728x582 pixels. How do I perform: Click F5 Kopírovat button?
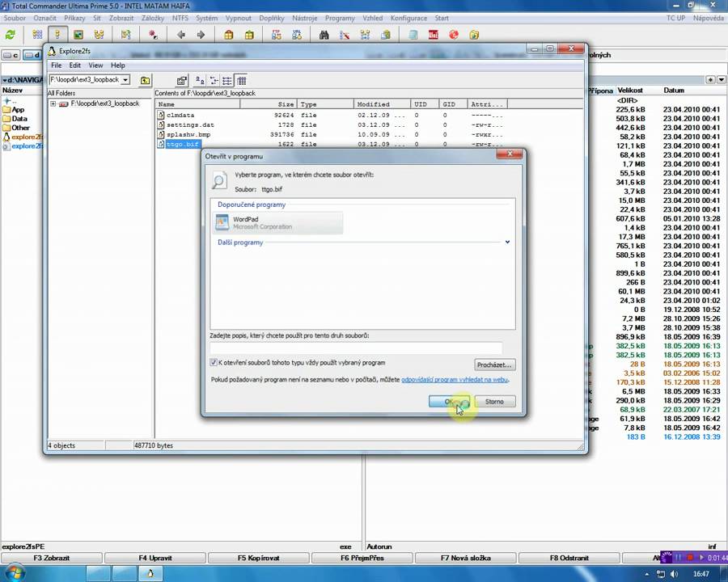point(259,558)
